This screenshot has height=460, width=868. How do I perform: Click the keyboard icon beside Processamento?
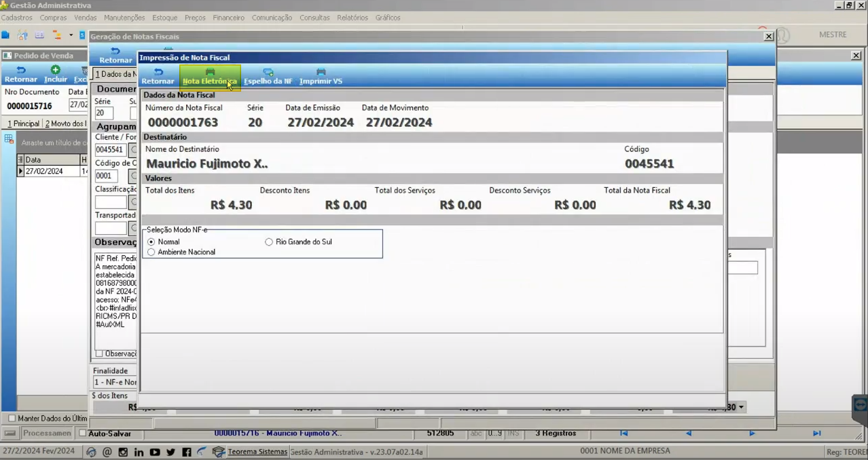coord(10,433)
